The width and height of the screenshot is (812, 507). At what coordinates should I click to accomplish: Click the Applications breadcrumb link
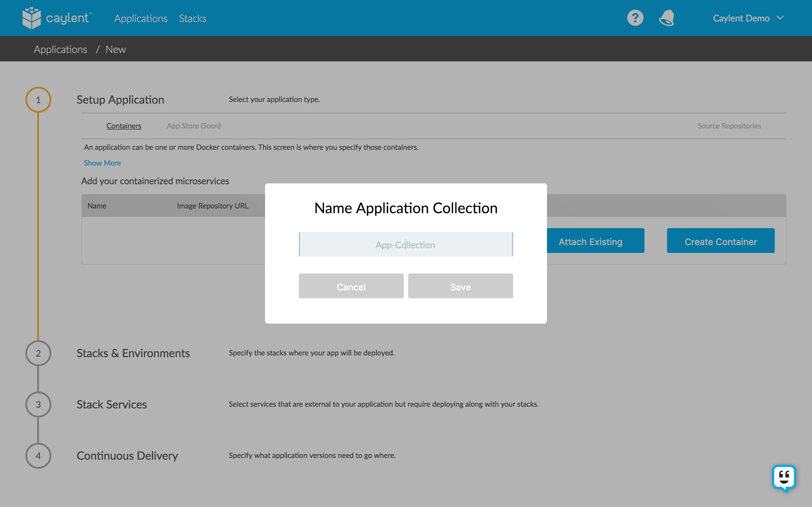coord(60,49)
